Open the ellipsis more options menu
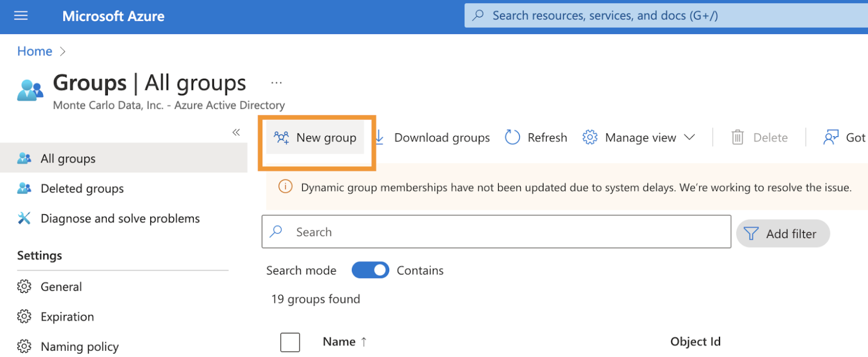Viewport: 868px width, 357px height. pyautogui.click(x=276, y=83)
